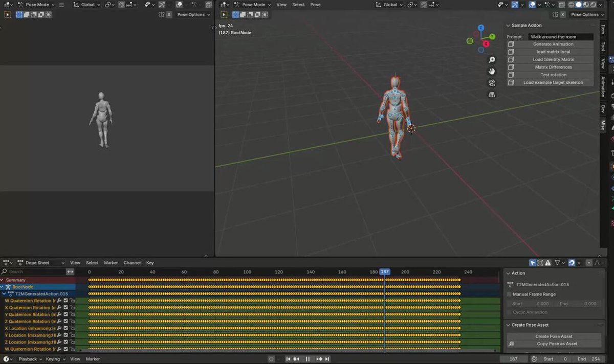Click the Generate Animation button
614x364 pixels.
coord(553,44)
